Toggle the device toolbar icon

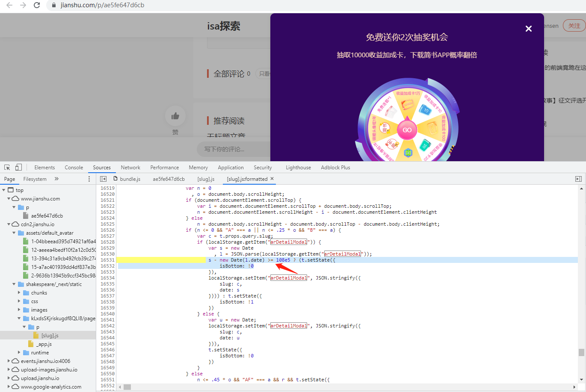click(18, 168)
